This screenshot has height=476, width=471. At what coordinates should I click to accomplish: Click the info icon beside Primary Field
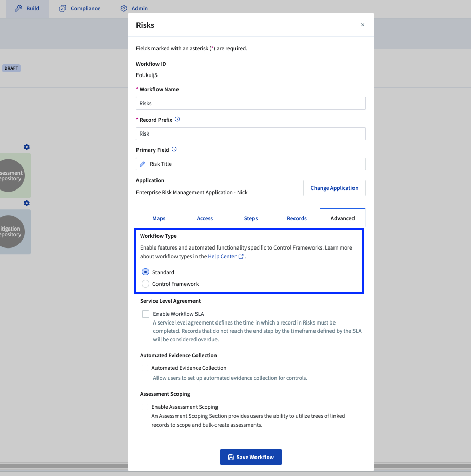(173, 149)
